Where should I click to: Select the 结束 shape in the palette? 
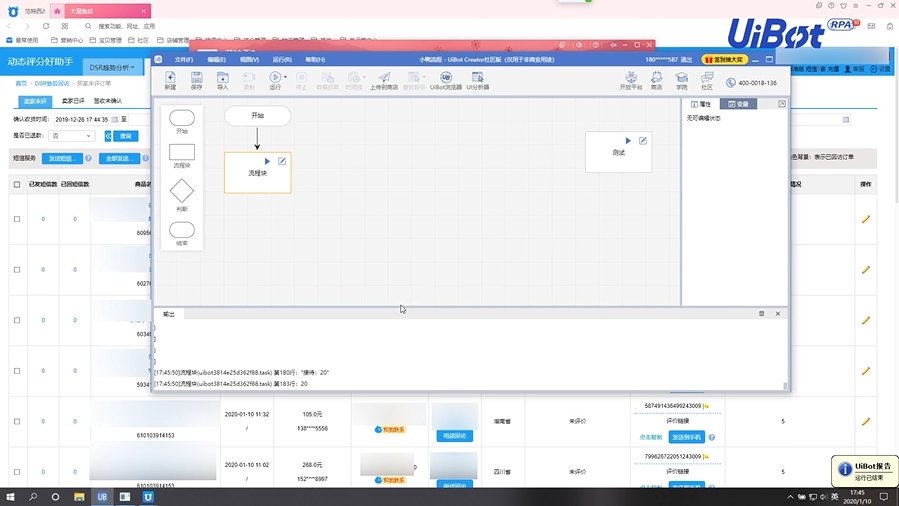(x=182, y=230)
